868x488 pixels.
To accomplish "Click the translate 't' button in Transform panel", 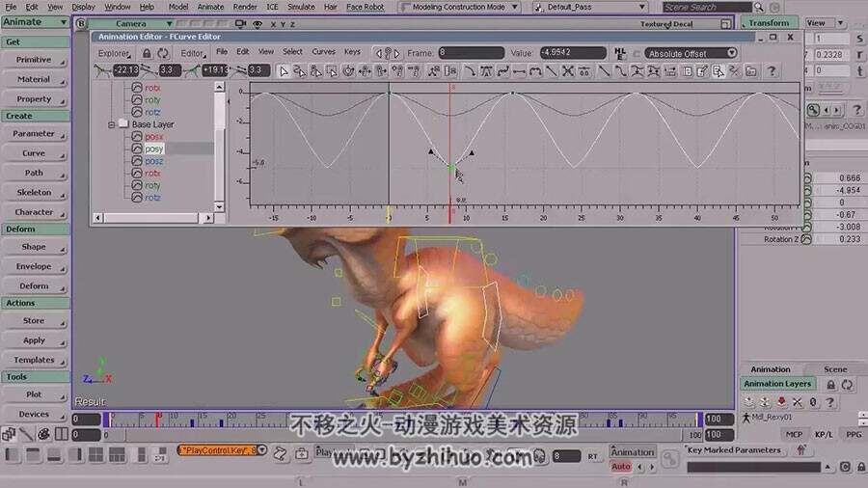I will (859, 70).
